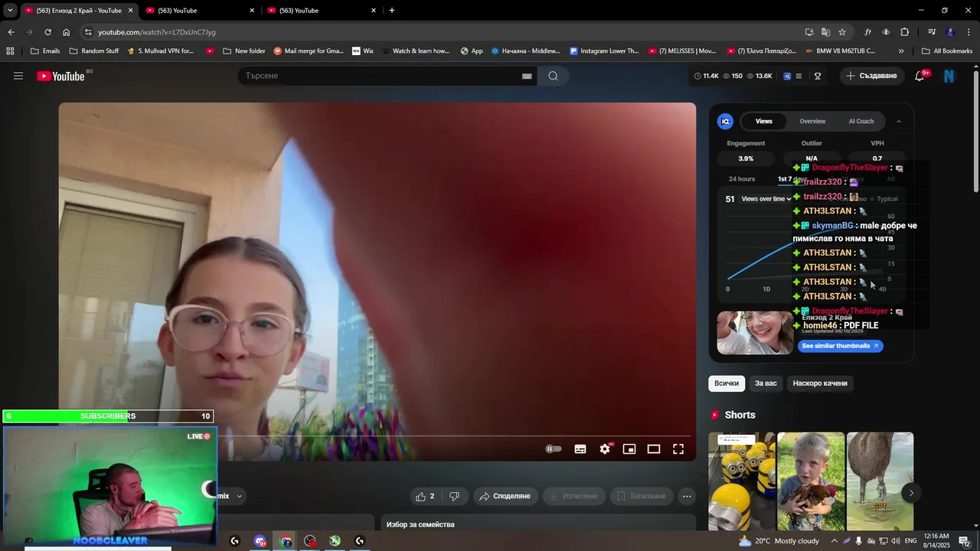Select the 24 hours time range
This screenshot has height=551, width=980.
coord(742,179)
